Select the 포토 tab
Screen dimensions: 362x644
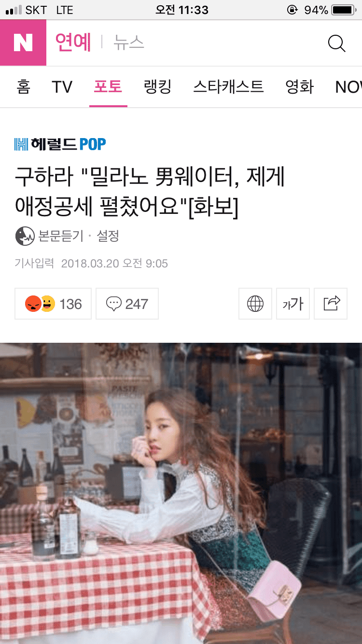click(108, 87)
